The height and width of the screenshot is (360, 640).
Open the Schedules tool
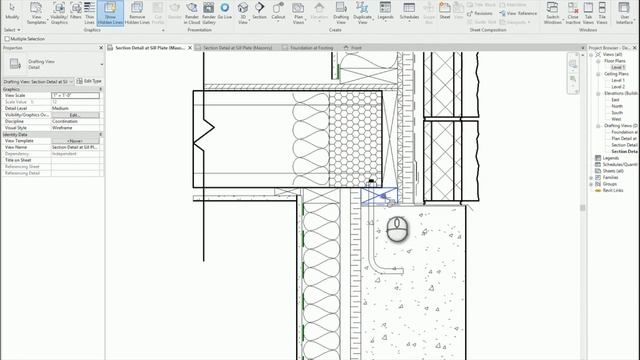click(409, 11)
